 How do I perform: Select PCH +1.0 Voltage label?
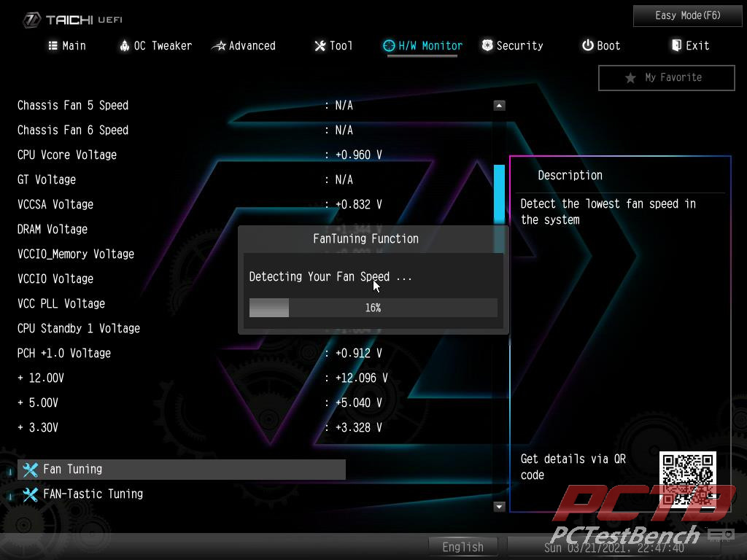64,353
